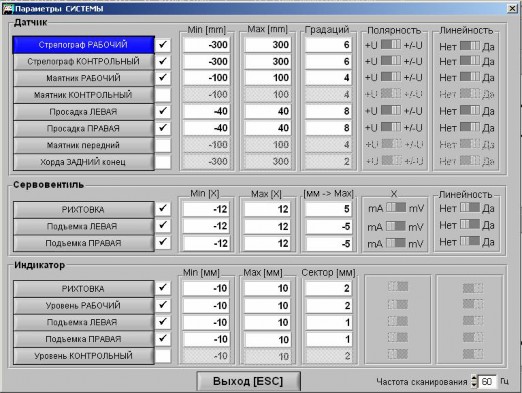Click the Маятник передний button
The width and height of the screenshot is (522, 393).
(83, 145)
